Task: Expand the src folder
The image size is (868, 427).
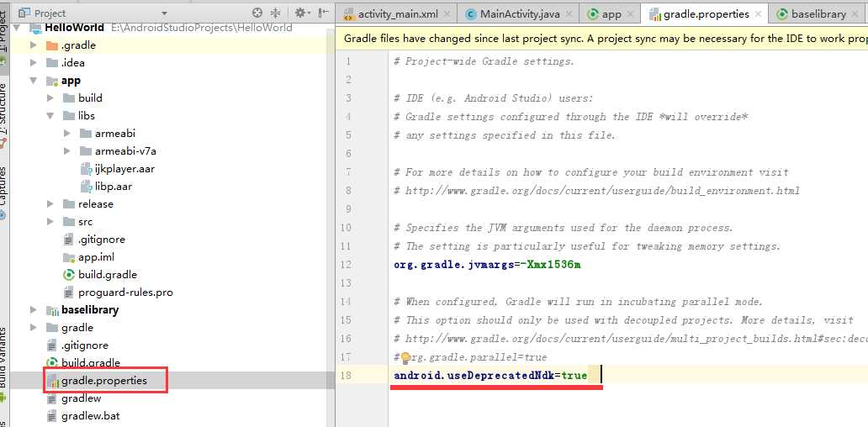Action: click(x=50, y=222)
